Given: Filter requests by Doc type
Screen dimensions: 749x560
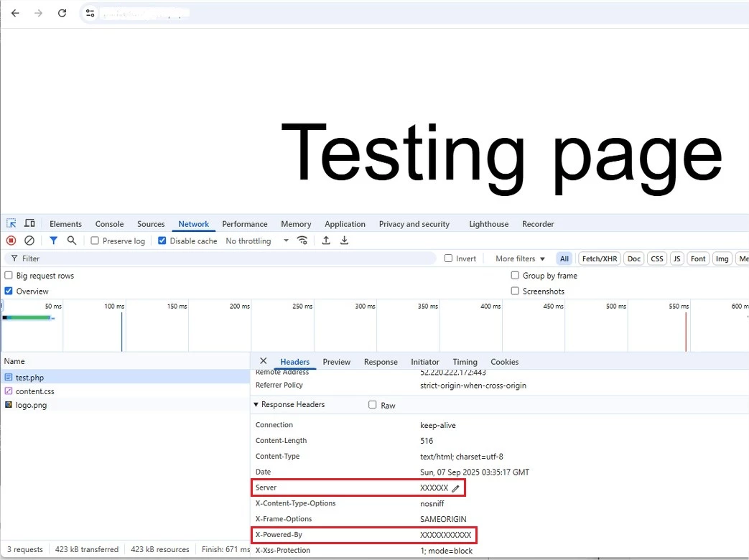Looking at the screenshot, I should pos(634,258).
